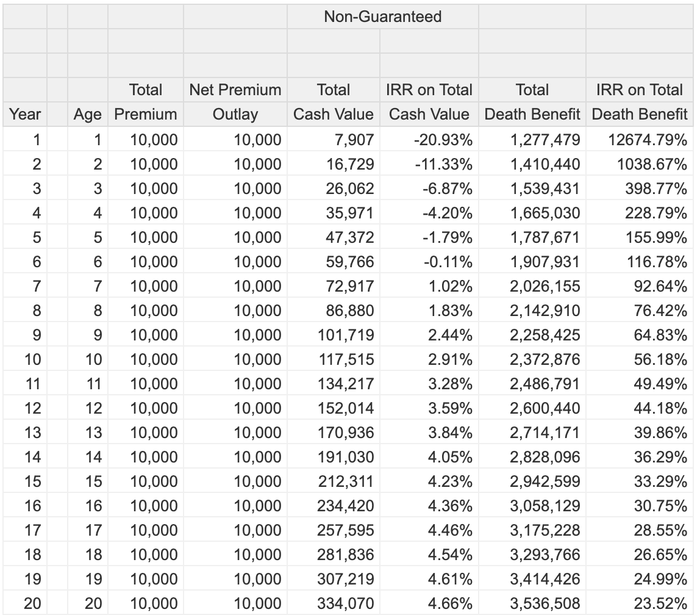Viewport: 700px width, 615px height.
Task: Click the Non-Guaranteed header cell
Action: [382, 16]
